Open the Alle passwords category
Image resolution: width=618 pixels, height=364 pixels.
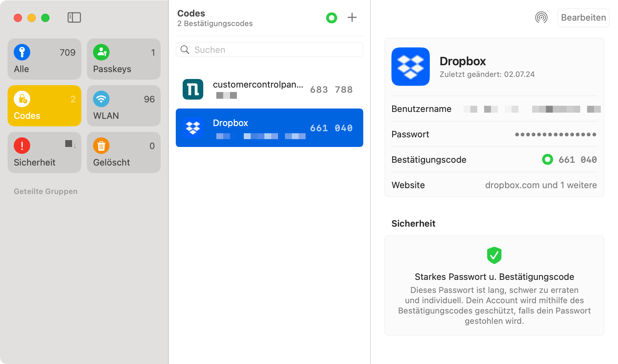(x=44, y=59)
